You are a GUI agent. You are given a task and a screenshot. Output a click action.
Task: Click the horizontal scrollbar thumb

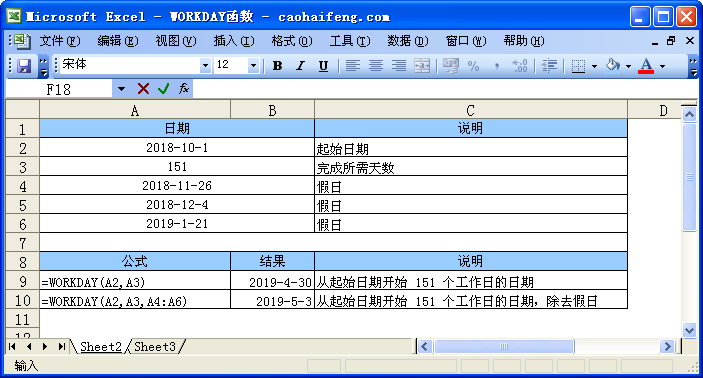[x=504, y=346]
